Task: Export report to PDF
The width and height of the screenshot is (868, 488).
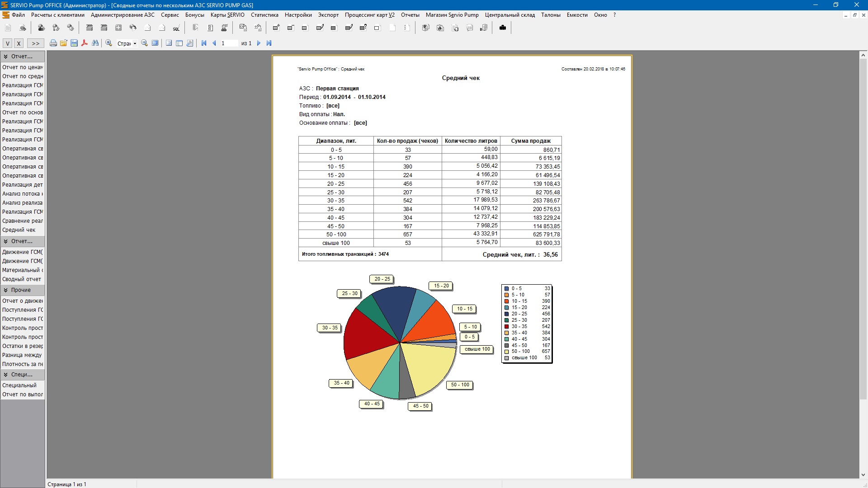Action: point(85,43)
